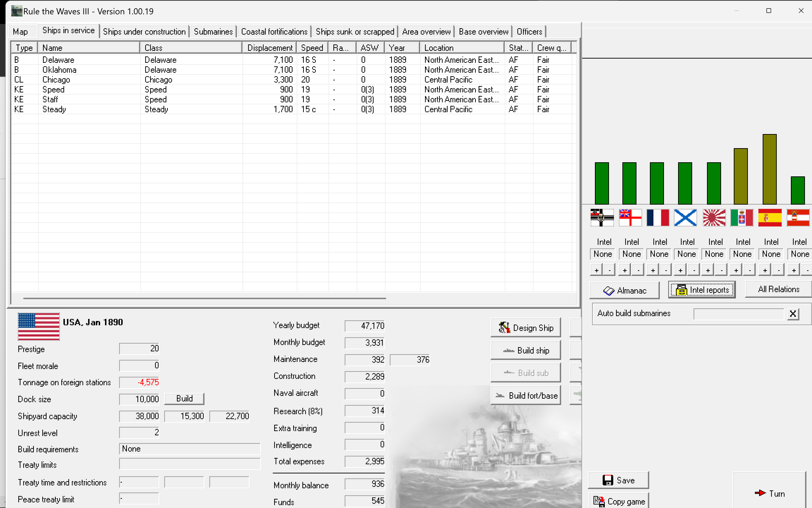This screenshot has width=812, height=508.
Task: Click the Spanish flag icon
Action: point(770,218)
